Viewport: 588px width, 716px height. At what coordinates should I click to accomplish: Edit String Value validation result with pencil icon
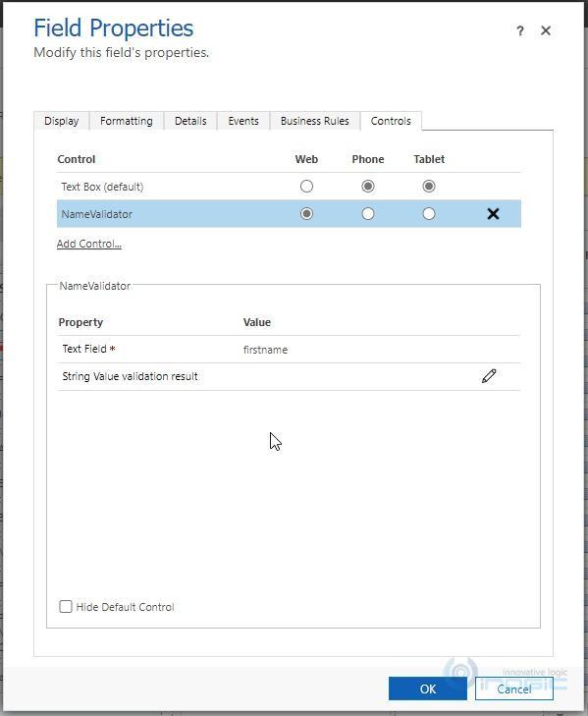[489, 376]
